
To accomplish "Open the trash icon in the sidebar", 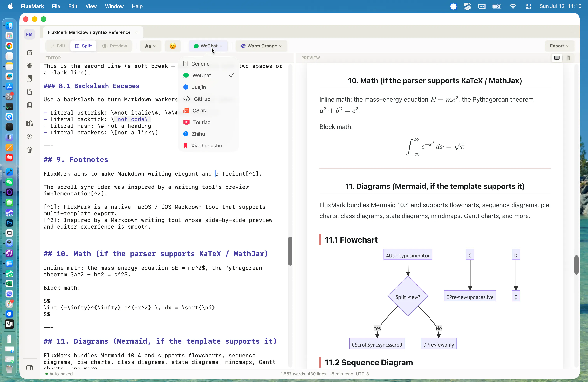I will [x=29, y=150].
